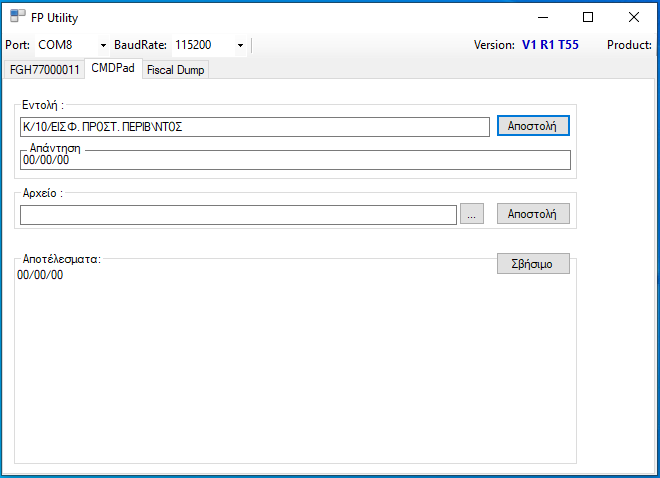Click the Product label in the toolbar
The height and width of the screenshot is (478, 660).
[x=629, y=45]
